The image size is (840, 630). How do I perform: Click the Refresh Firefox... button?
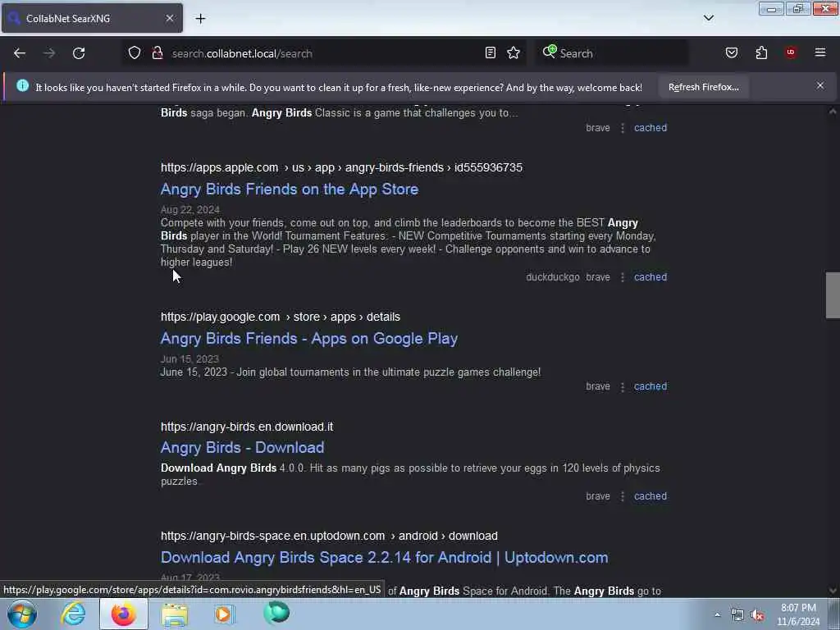pos(703,87)
